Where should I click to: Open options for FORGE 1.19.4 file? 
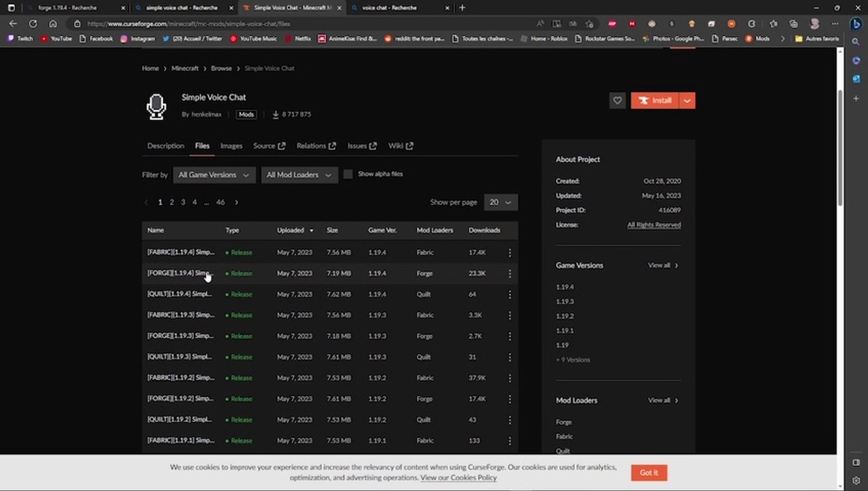[x=510, y=273]
